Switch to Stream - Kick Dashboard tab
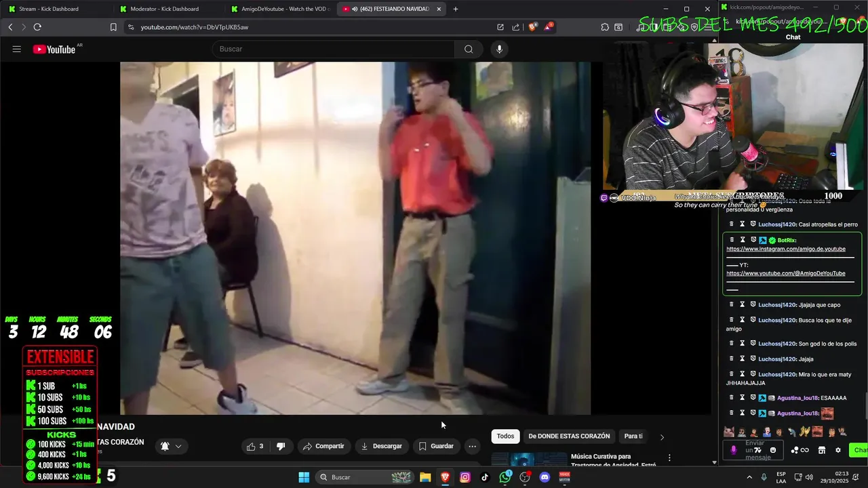Viewport: 868px width, 488px height. click(54, 9)
